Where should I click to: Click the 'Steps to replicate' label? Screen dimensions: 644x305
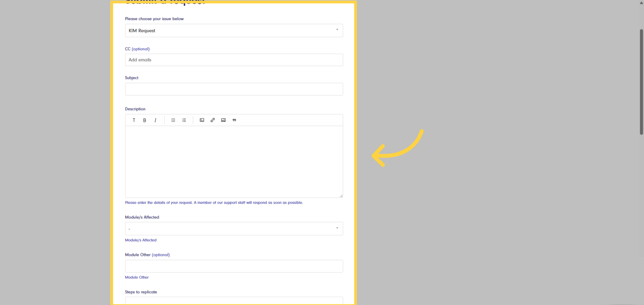click(141, 292)
